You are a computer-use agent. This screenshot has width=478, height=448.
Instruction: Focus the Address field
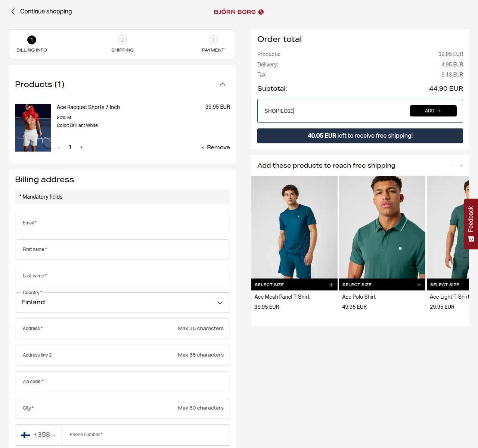122,329
